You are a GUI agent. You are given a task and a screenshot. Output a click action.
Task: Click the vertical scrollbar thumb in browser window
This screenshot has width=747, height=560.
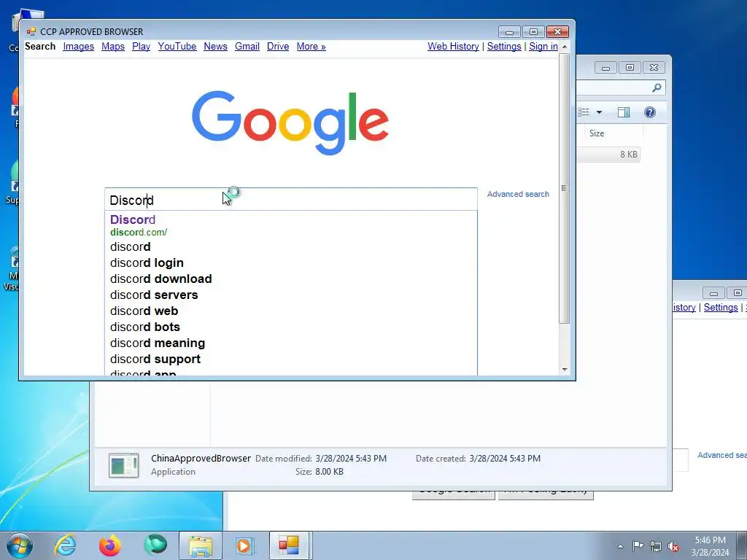(x=565, y=188)
